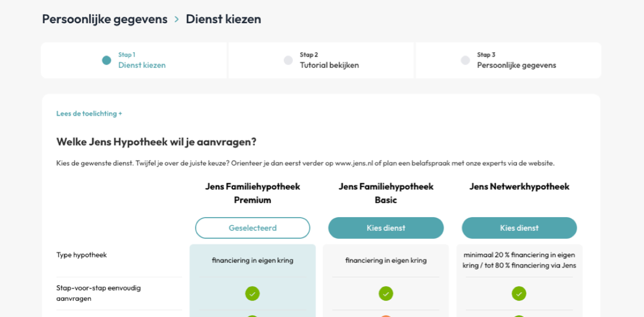Click the green checkmark under Jens Familiehypotheek Premium
Screen dimensions: 644x317
click(252, 293)
